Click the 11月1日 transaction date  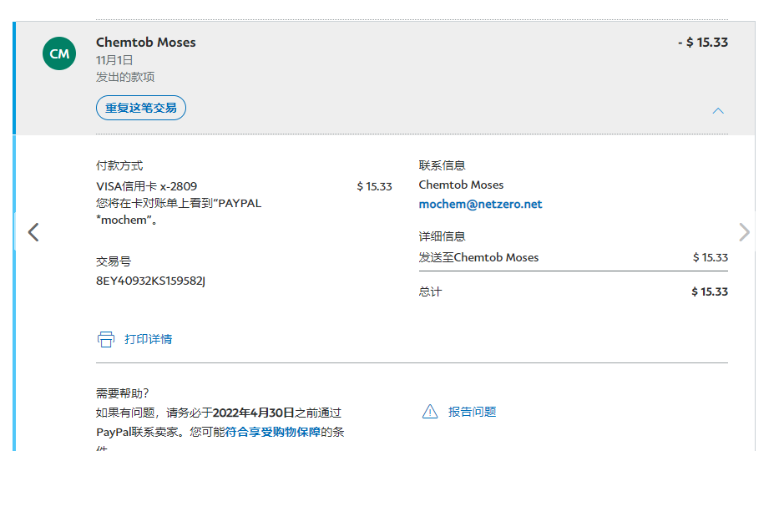click(114, 60)
